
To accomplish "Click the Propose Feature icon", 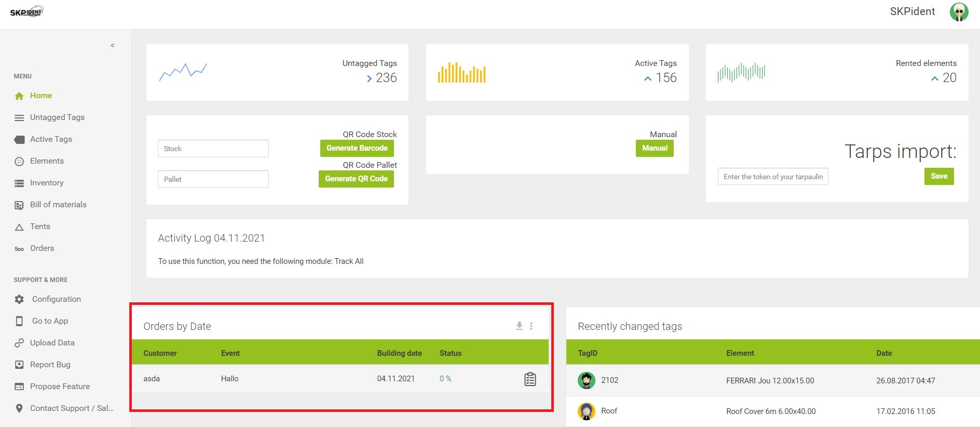I will click(x=19, y=386).
